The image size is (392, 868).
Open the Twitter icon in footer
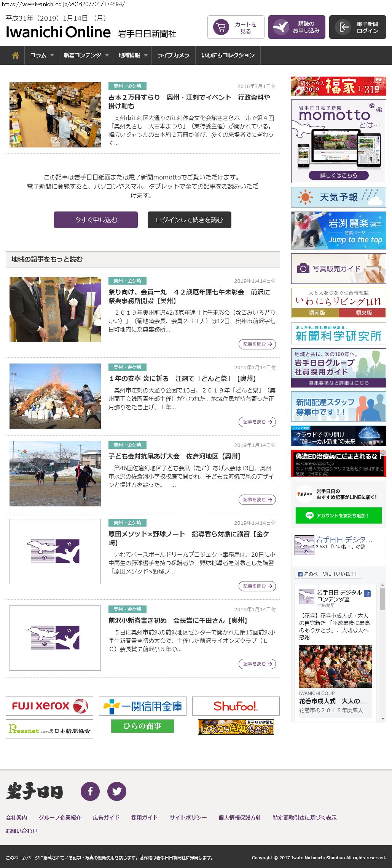pyautogui.click(x=117, y=791)
